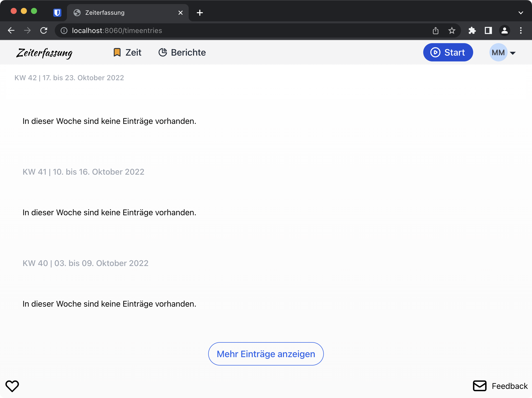Open Berichte via the pie chart icon
Image resolution: width=532 pixels, height=398 pixels.
(x=163, y=52)
